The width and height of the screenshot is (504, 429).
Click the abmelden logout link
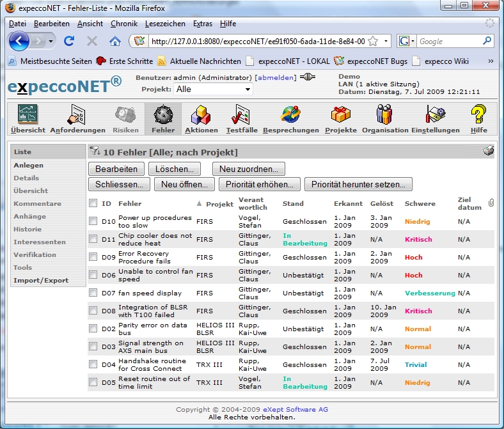[x=276, y=77]
